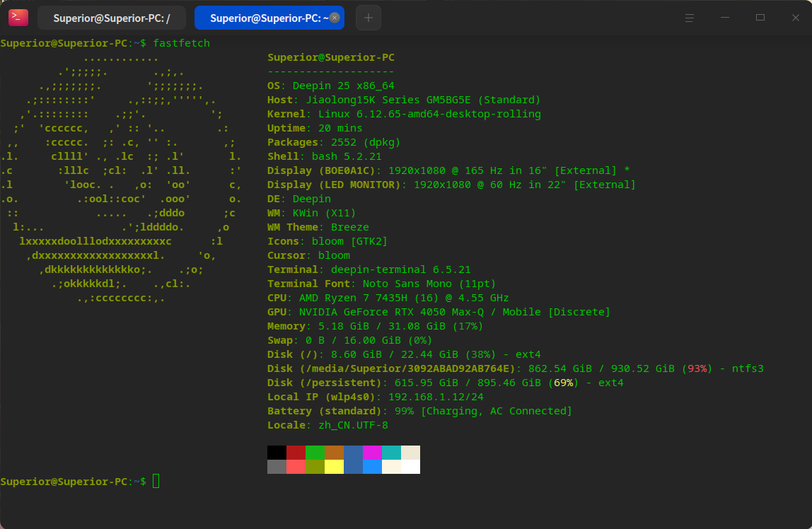Click the terminal app icon in title bar
This screenshot has width=812, height=529.
(x=18, y=18)
